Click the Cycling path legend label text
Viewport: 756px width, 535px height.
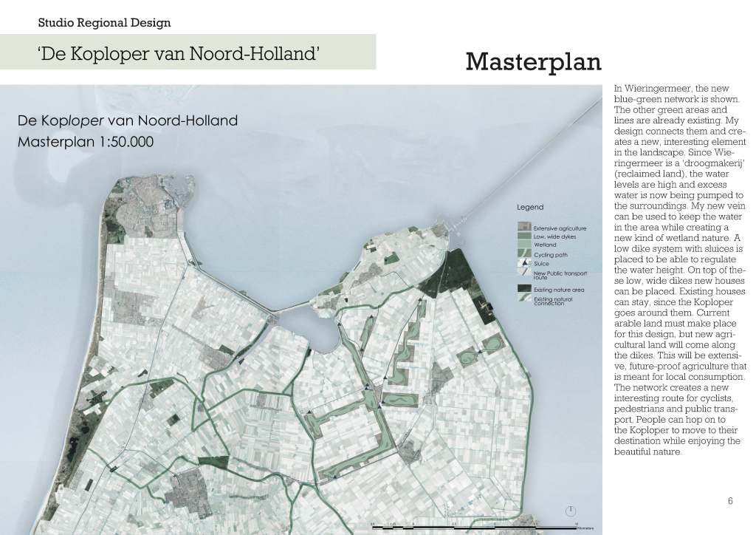point(550,255)
